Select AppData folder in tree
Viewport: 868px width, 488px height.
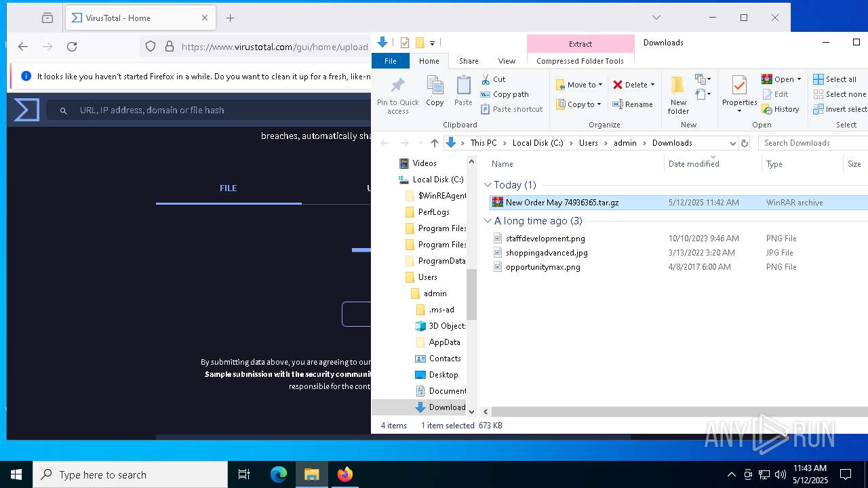pos(444,342)
